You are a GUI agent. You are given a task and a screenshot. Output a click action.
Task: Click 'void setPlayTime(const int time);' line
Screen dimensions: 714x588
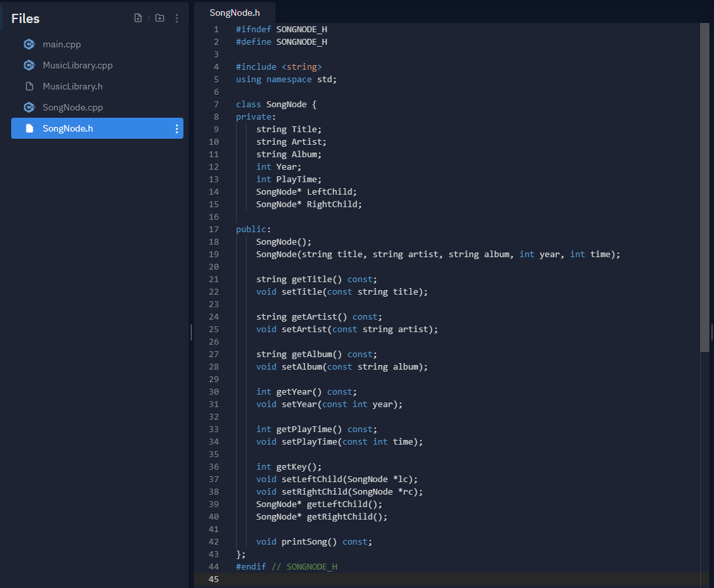click(x=339, y=442)
